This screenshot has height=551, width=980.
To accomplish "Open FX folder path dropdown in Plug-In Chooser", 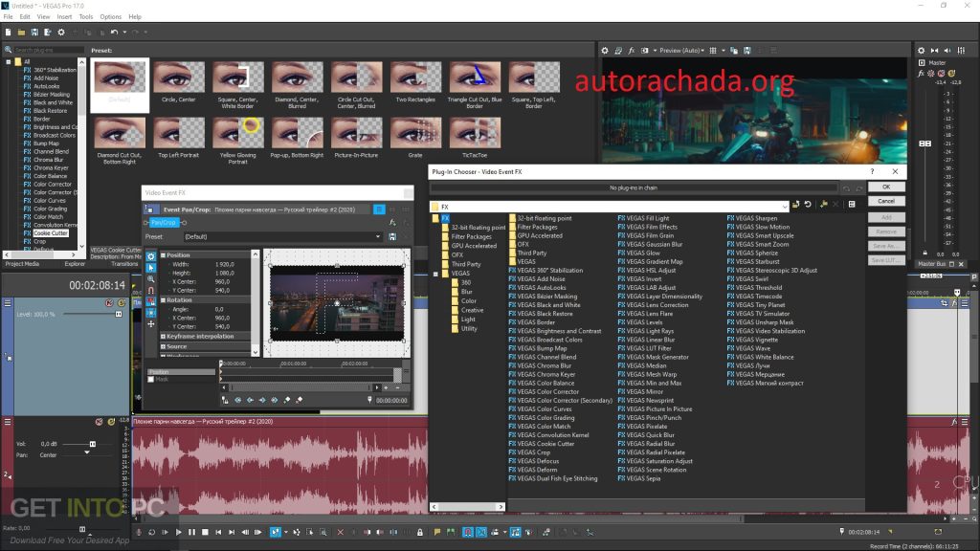I will 785,207.
